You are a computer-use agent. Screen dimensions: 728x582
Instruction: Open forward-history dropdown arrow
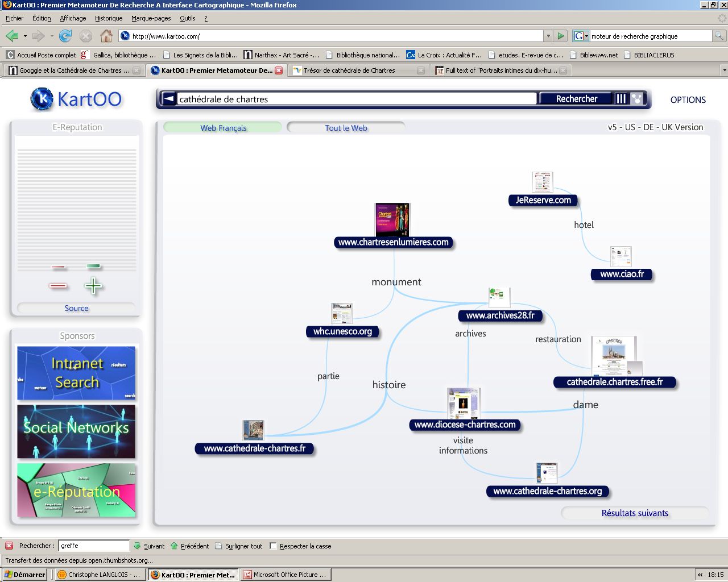(52, 36)
